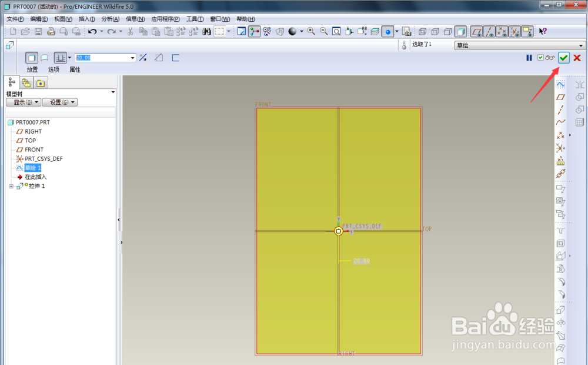This screenshot has height=365, width=588.
Task: Undo the last action
Action: pyautogui.click(x=92, y=32)
